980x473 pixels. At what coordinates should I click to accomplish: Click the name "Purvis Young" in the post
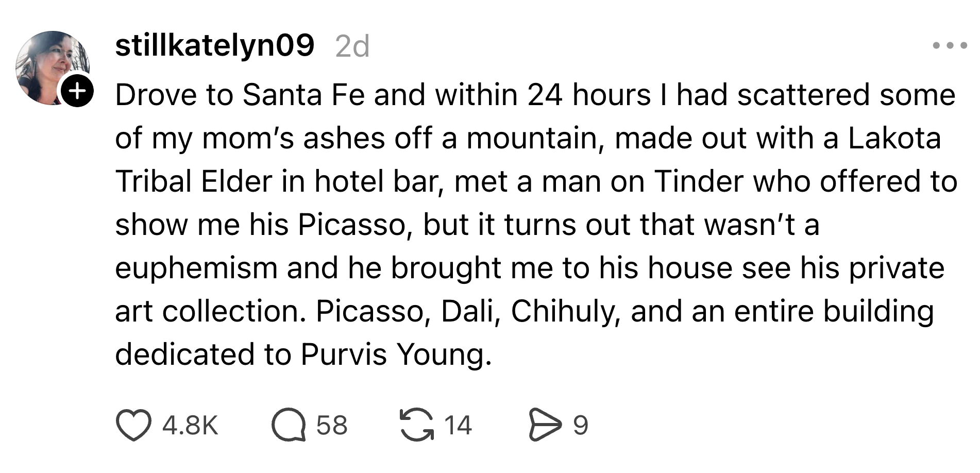click(393, 355)
